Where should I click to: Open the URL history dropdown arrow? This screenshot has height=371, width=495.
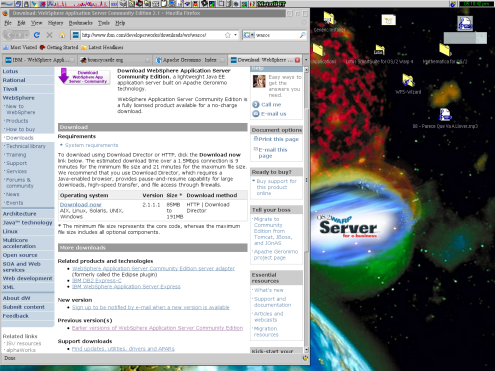tap(235, 35)
